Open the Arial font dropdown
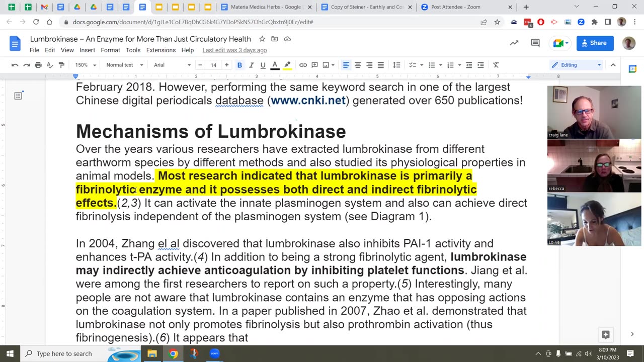The width and height of the screenshot is (644, 362). point(172,65)
